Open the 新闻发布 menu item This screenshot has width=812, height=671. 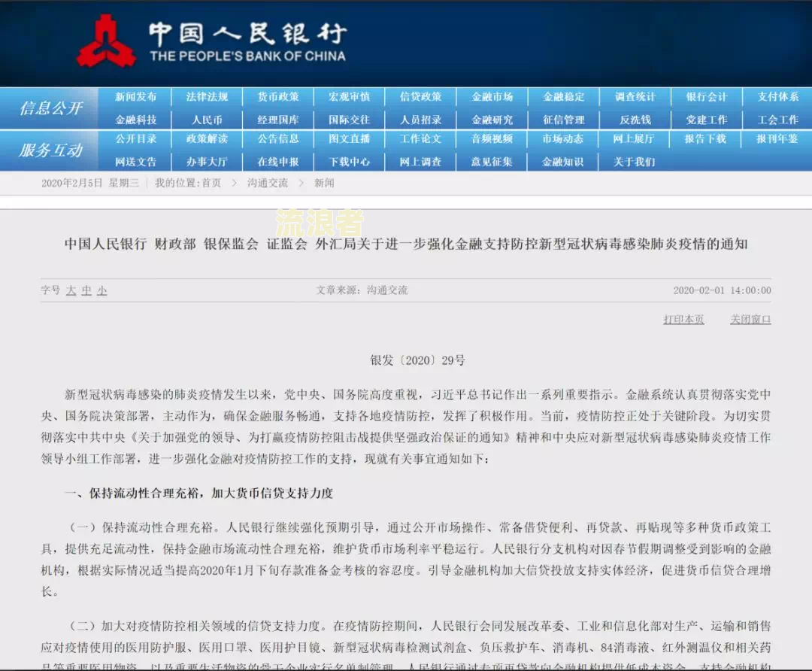[135, 97]
